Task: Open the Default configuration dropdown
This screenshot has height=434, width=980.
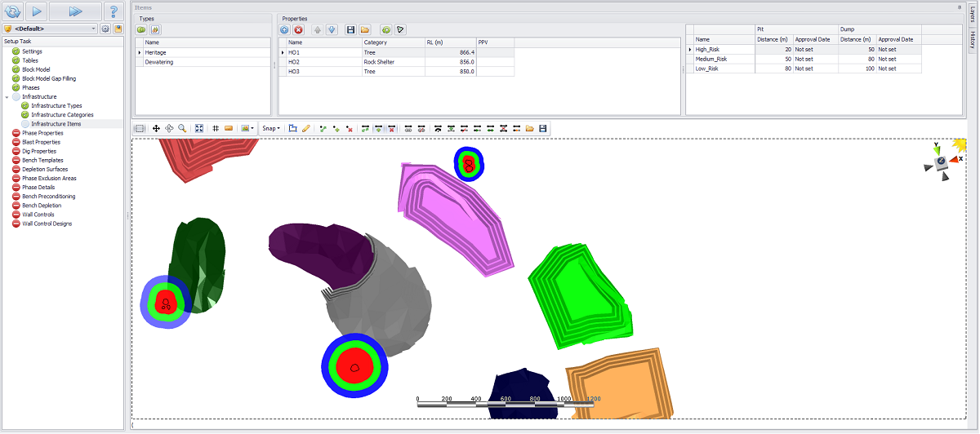Action: point(94,29)
